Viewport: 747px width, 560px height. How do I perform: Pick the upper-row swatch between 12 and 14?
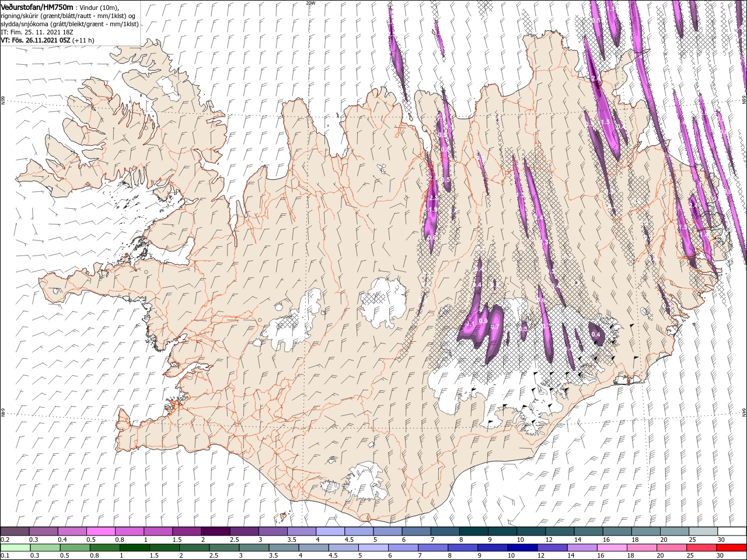point(560,531)
